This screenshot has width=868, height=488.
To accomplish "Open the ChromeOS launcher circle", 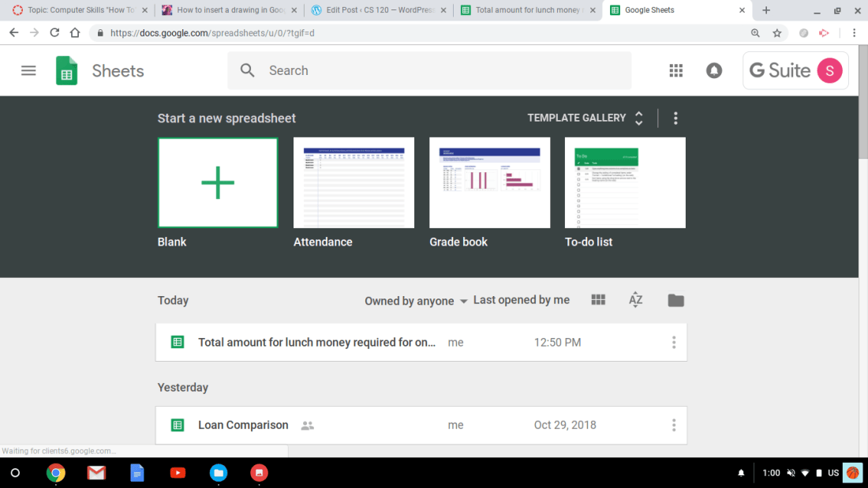I will (x=16, y=472).
